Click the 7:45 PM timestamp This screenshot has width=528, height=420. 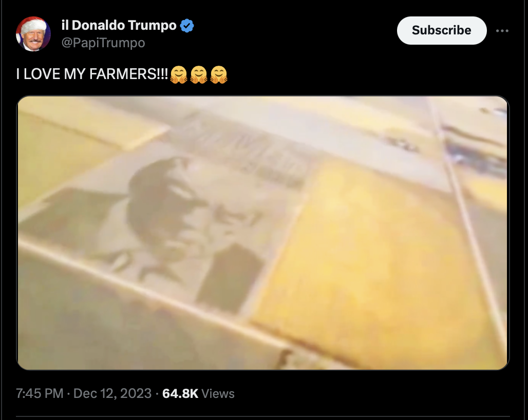[40, 393]
